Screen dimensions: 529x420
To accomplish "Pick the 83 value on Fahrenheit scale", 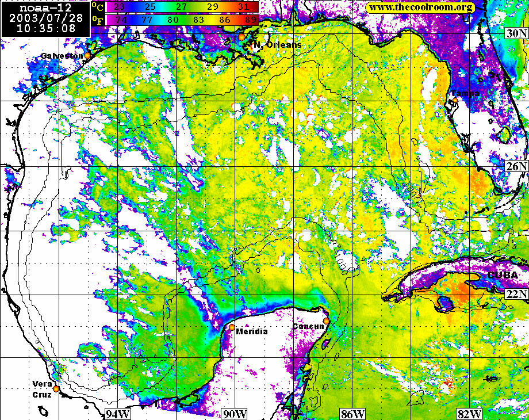I will (199, 20).
